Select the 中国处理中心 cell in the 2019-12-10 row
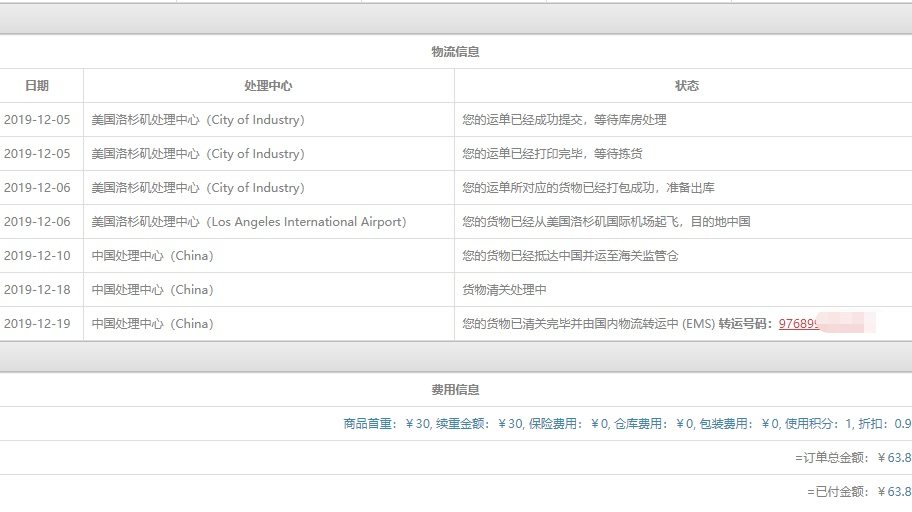This screenshot has height=512, width=912. pos(152,255)
